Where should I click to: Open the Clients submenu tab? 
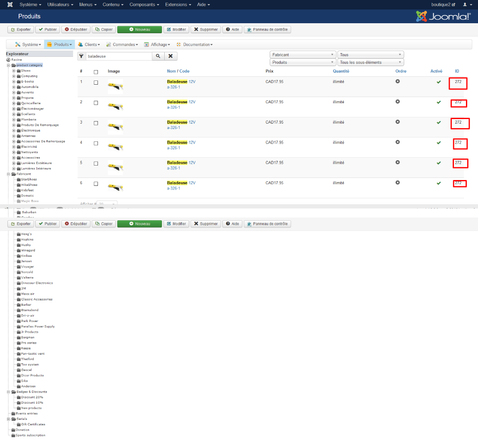coord(89,44)
